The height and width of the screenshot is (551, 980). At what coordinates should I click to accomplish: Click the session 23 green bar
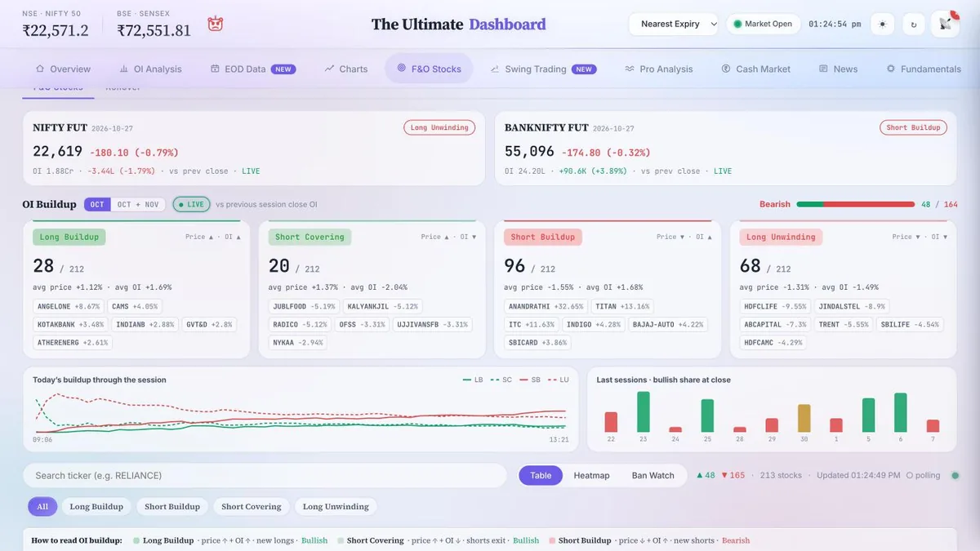point(644,412)
